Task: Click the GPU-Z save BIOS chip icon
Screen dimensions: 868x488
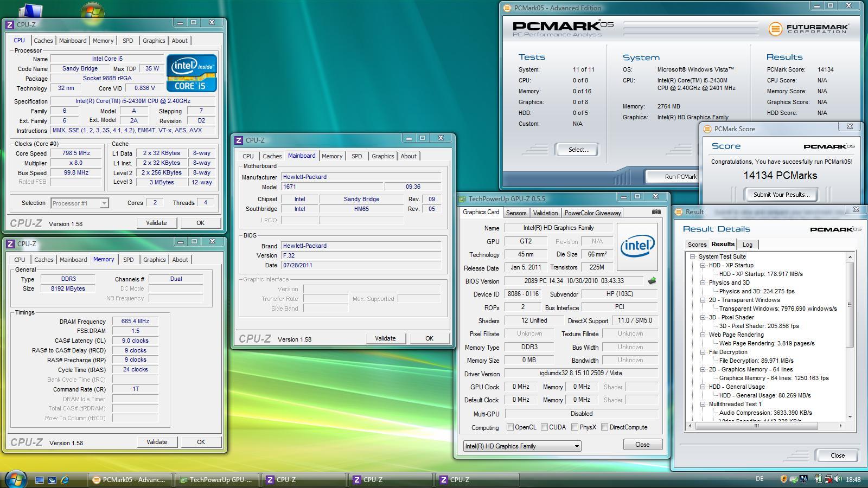Action: click(652, 281)
